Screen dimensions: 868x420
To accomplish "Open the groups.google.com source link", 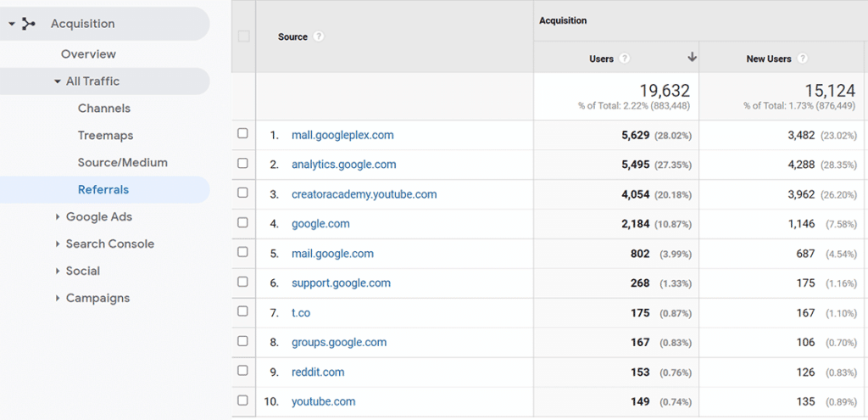I will pos(339,343).
